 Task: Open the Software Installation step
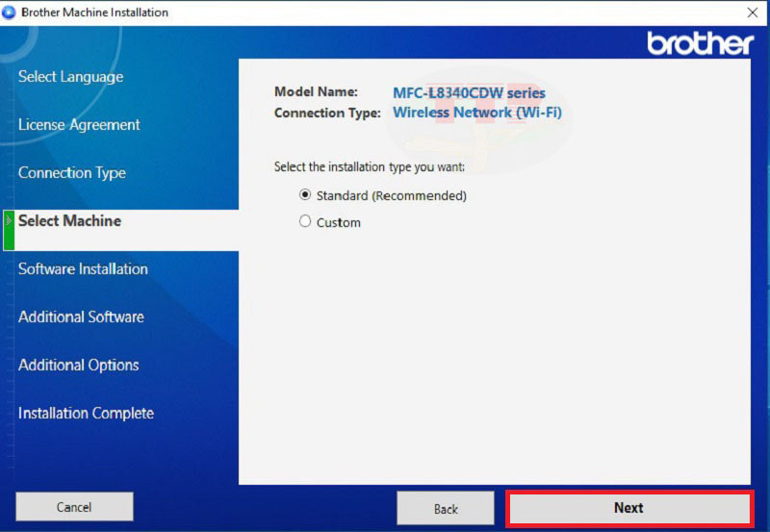[83, 269]
